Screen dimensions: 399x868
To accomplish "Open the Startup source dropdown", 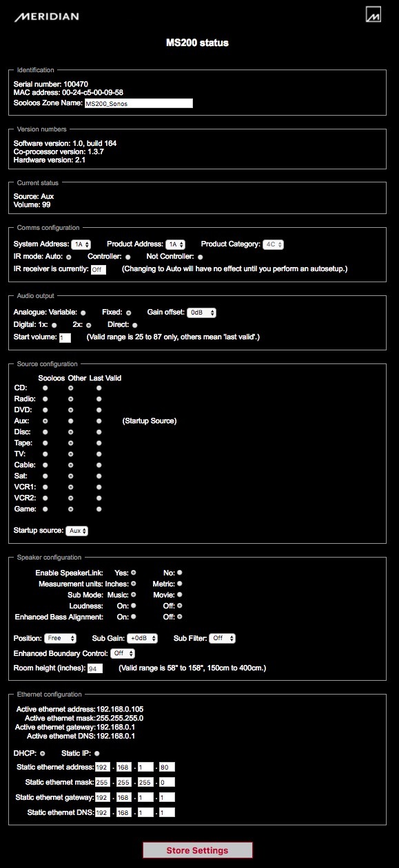I will point(77,531).
